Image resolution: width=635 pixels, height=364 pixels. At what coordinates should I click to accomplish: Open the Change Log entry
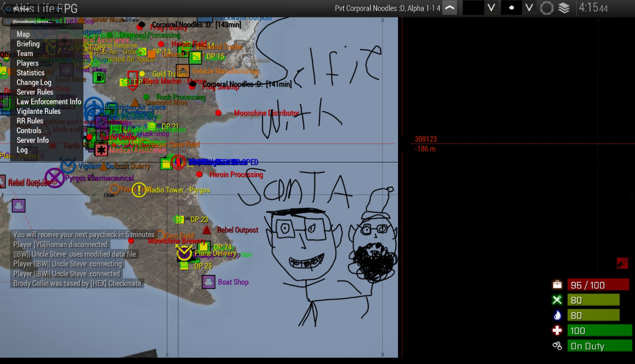(46, 82)
